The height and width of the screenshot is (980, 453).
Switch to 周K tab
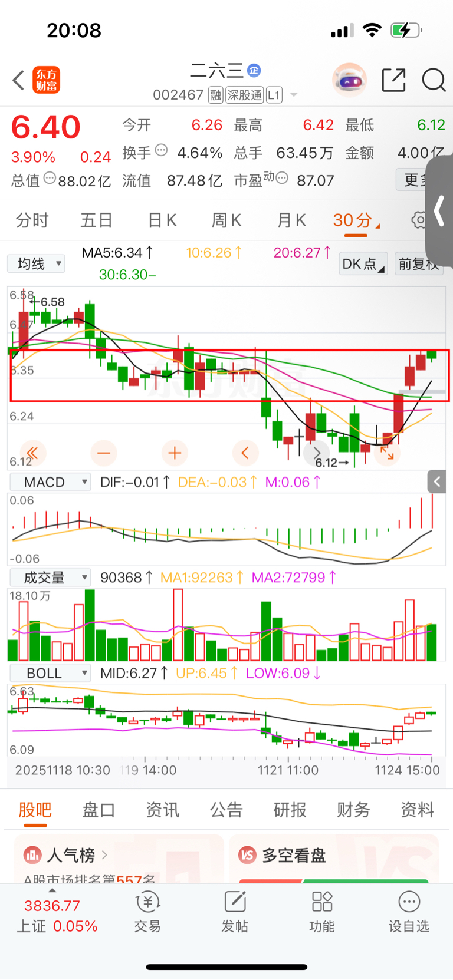[226, 220]
